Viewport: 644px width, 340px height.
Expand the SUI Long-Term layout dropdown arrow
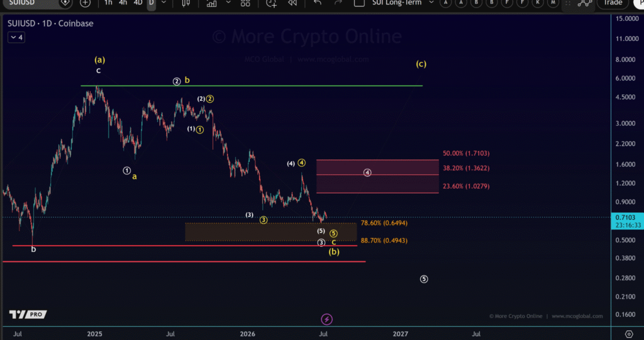tap(431, 3)
